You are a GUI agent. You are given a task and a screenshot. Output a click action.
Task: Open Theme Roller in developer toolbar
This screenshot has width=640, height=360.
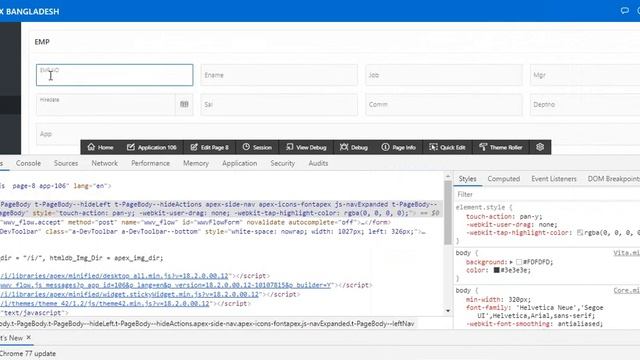pyautogui.click(x=500, y=147)
